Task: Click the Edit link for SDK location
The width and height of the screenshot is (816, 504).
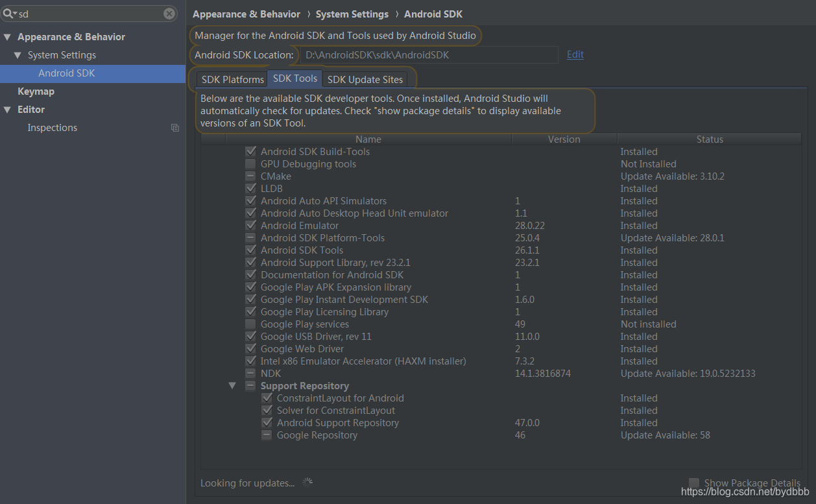Action: 575,54
